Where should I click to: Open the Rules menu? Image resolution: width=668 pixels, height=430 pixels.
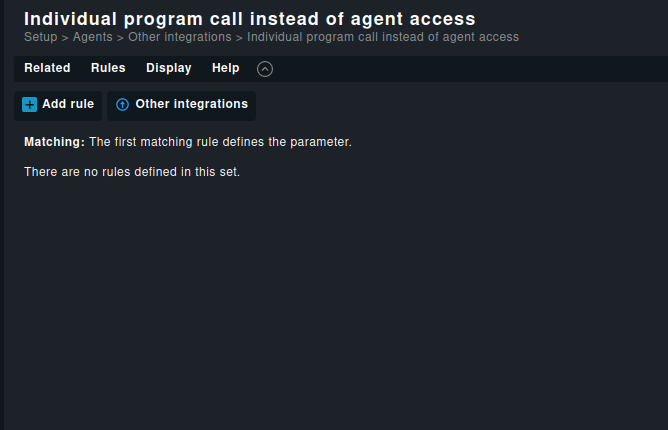click(x=108, y=68)
